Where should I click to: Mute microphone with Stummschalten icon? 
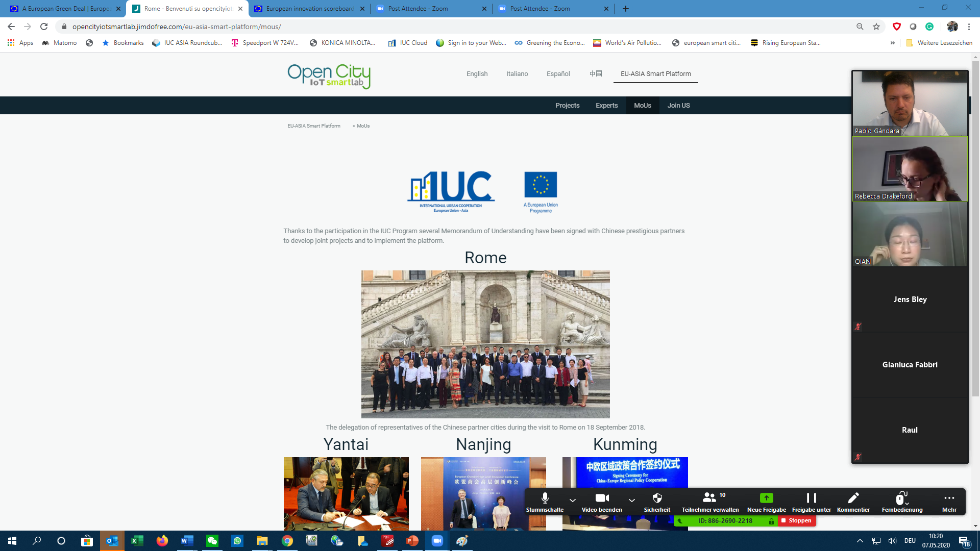[x=545, y=498]
